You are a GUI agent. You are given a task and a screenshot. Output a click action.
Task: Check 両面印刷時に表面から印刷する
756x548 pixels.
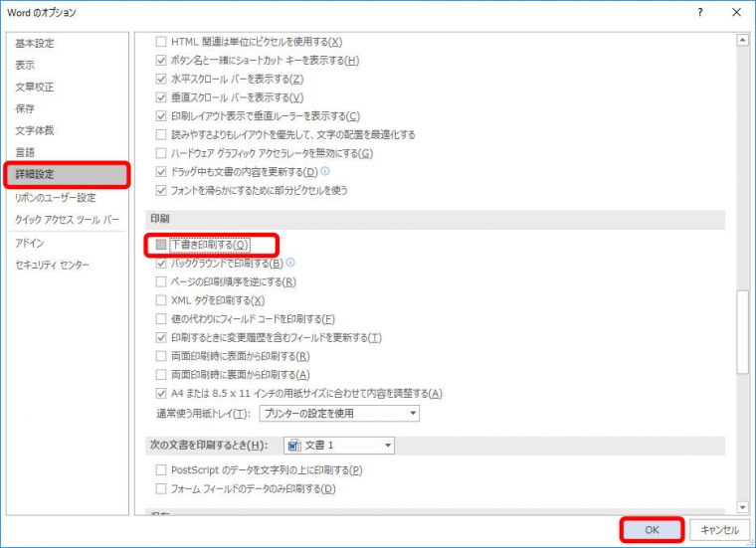click(161, 356)
